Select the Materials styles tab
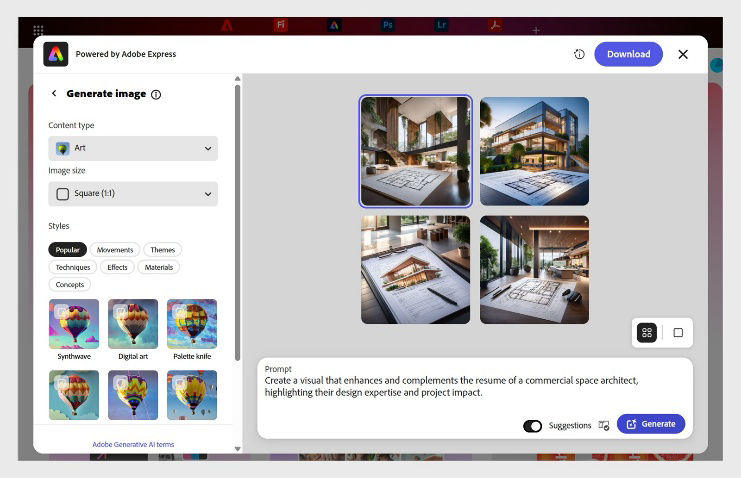Viewport: 741px width, 478px height. tap(159, 267)
